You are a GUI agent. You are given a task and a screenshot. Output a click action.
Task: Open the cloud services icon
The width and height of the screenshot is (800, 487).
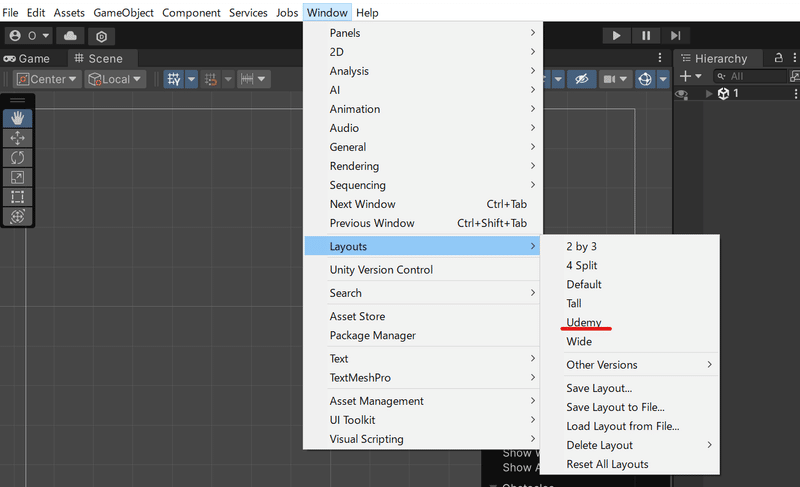pos(70,36)
